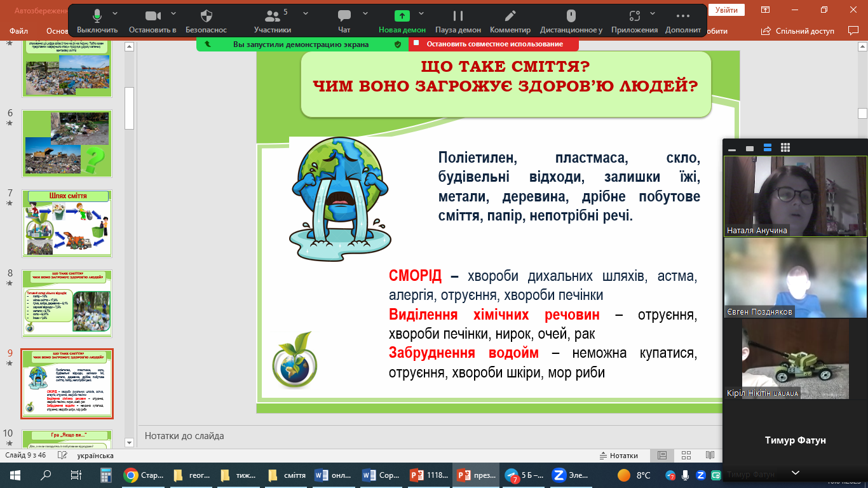
Task: Switch to Slide Sorter view icon
Action: [x=686, y=456]
